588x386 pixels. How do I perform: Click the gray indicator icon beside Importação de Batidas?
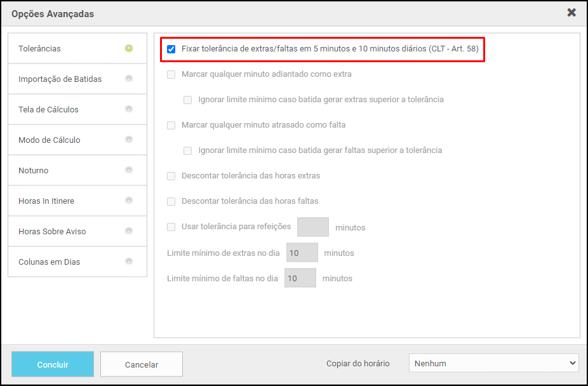(x=129, y=79)
